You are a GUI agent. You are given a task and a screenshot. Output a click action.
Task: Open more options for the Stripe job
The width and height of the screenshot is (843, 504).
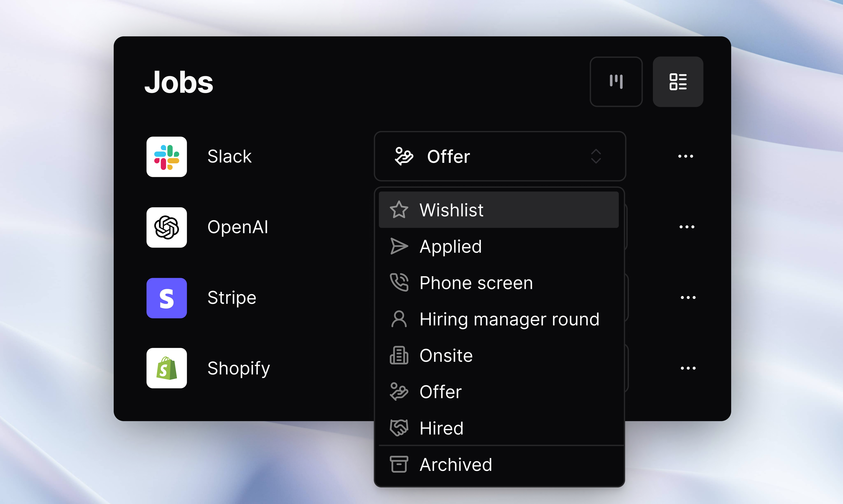(x=688, y=298)
